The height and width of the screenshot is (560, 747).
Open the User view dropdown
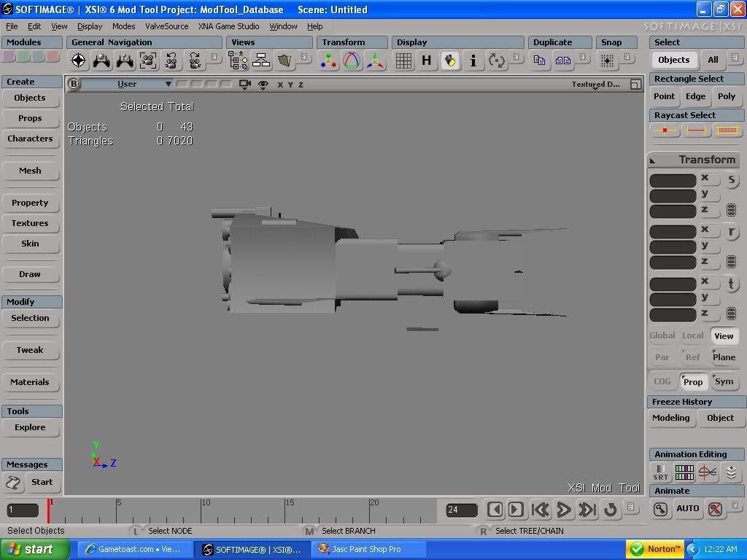point(127,84)
